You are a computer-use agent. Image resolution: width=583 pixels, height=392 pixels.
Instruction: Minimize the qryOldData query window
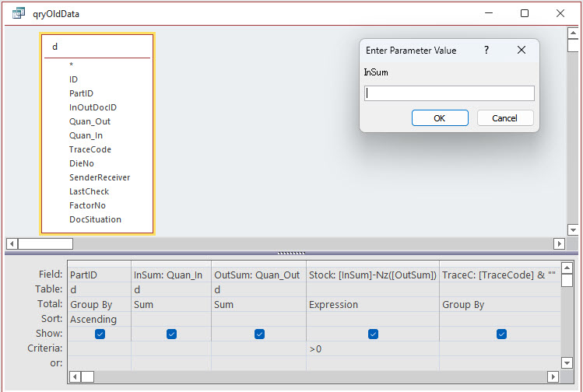(489, 13)
